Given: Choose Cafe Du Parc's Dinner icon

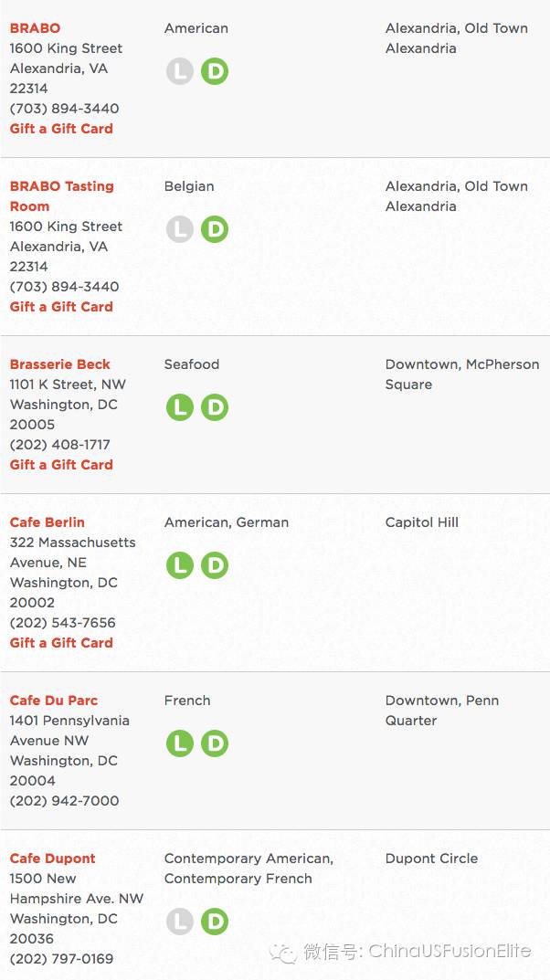Looking at the screenshot, I should click(215, 743).
